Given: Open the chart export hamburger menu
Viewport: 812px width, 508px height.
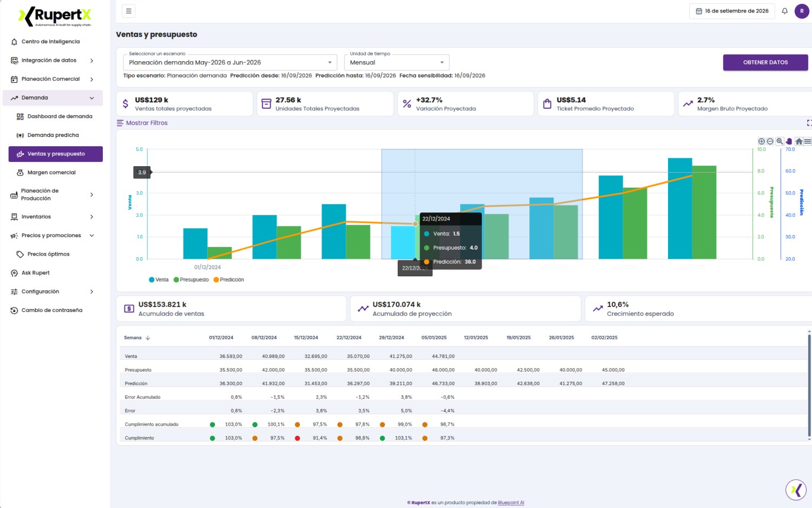Looking at the screenshot, I should (807, 141).
